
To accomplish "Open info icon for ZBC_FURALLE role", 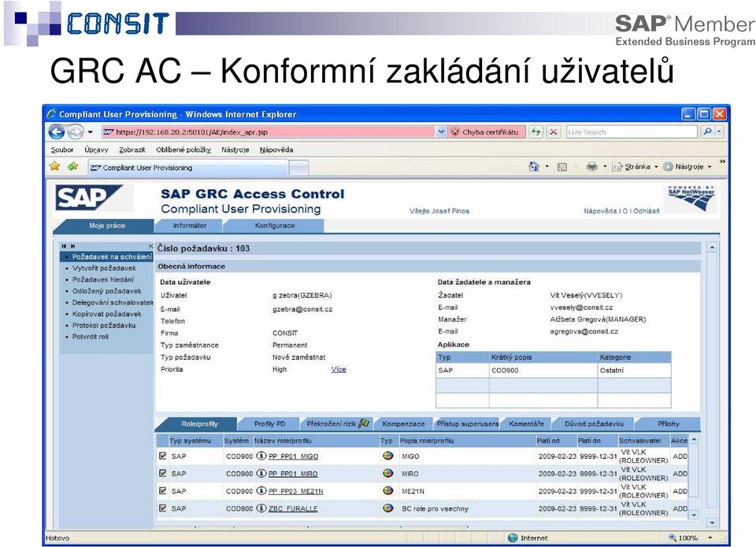I will point(261,508).
